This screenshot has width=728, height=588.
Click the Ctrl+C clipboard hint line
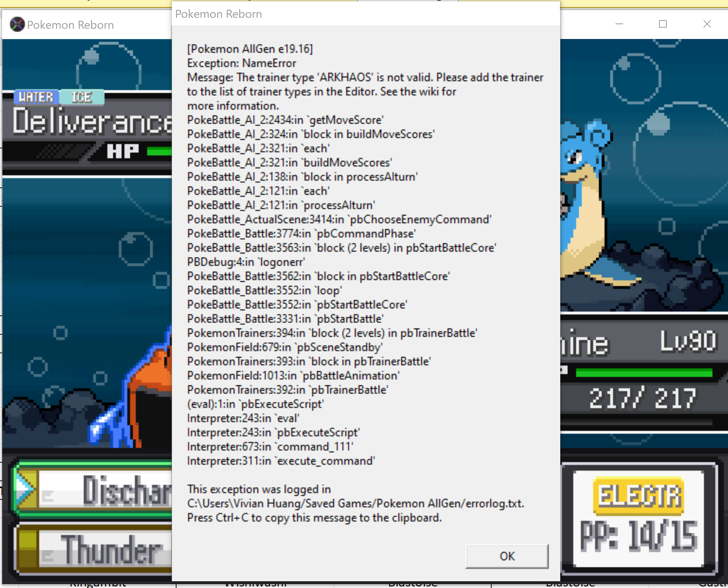pos(314,518)
